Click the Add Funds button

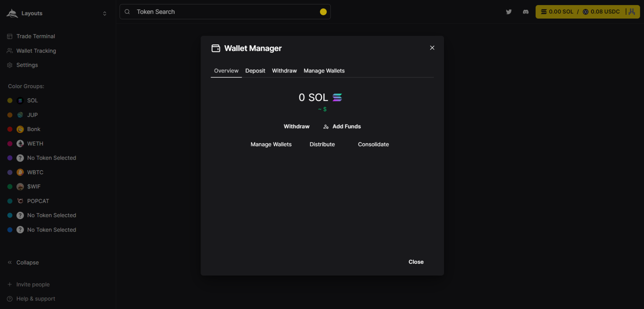pos(342,126)
